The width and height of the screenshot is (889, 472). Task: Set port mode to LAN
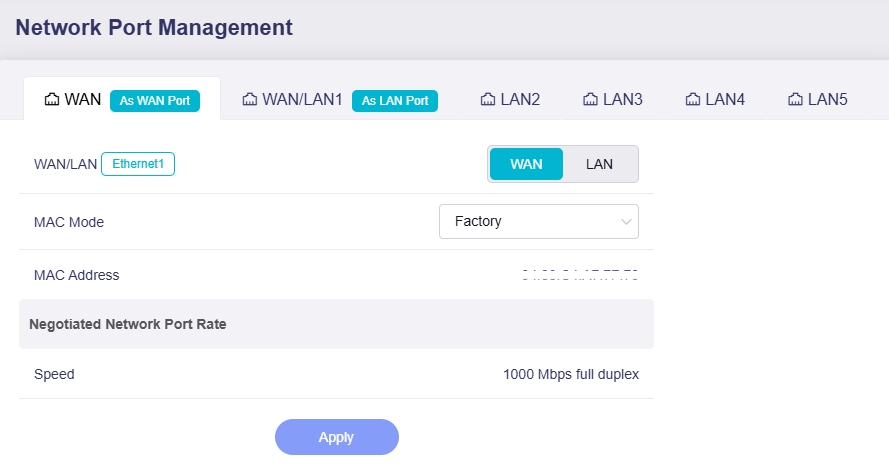click(x=599, y=164)
